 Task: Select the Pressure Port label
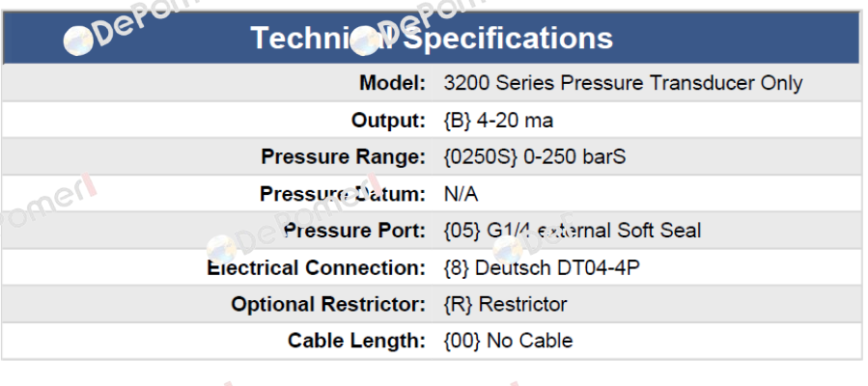354,231
